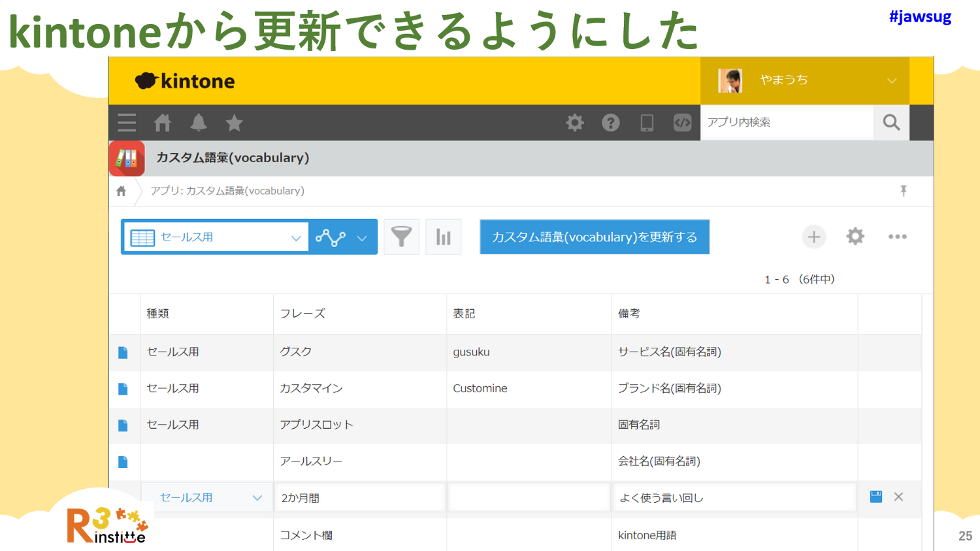
Task: Open developer code icon in header
Action: pos(682,123)
